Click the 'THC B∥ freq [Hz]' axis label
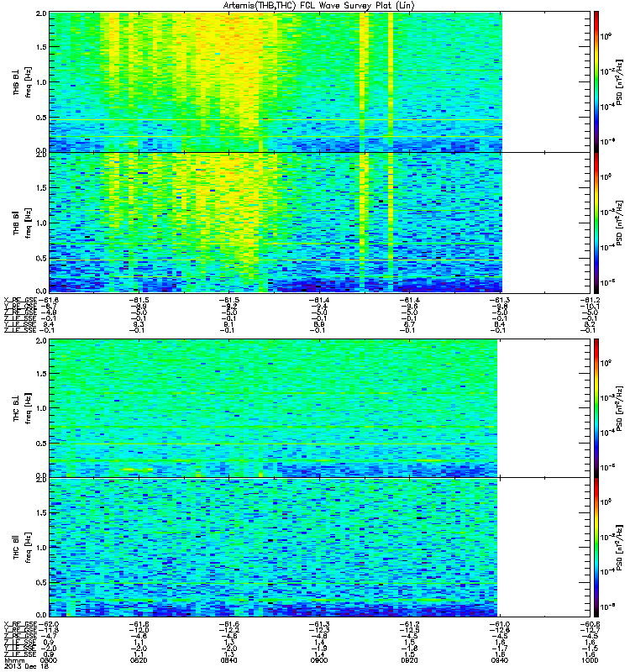Viewport: 630px width, 672px height. 22,548
